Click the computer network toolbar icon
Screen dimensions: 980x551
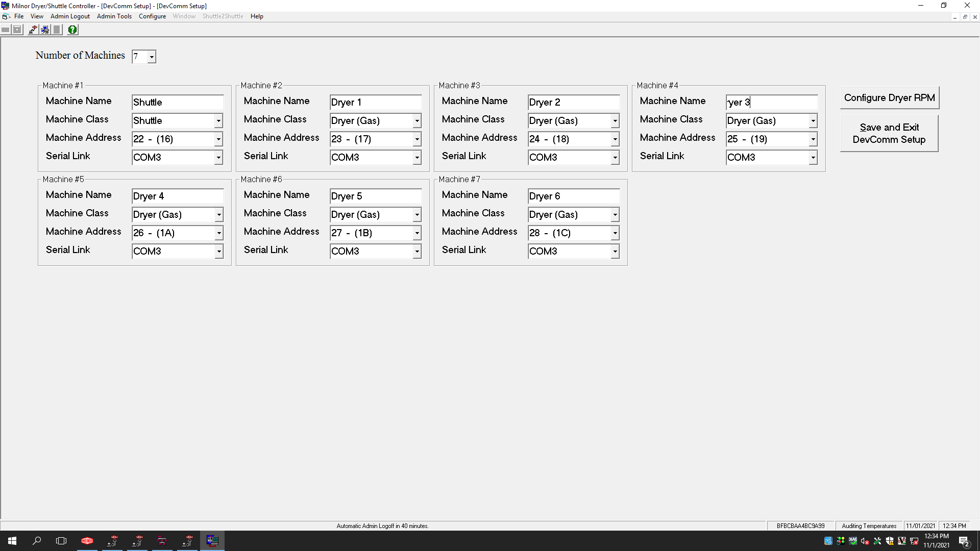45,30
